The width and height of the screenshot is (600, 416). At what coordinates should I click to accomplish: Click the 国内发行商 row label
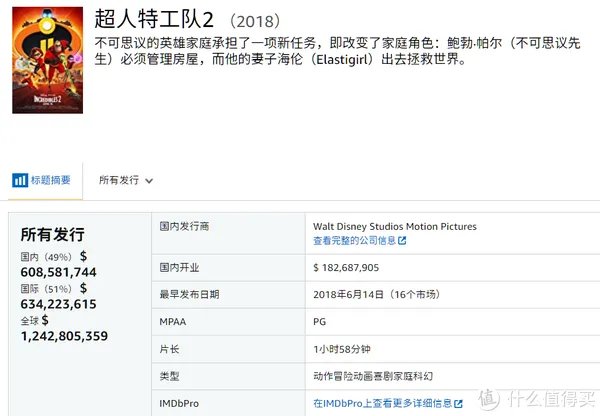point(184,227)
